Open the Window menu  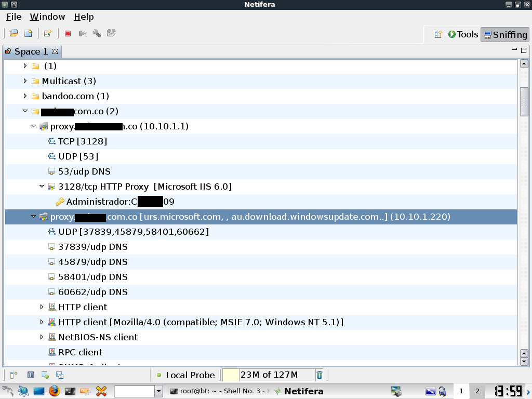47,17
